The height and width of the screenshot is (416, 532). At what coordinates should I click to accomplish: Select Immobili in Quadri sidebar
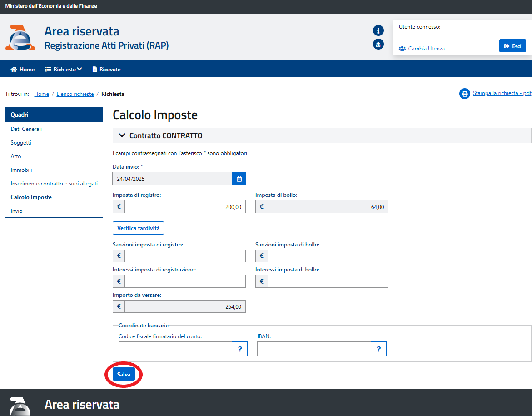click(x=21, y=170)
